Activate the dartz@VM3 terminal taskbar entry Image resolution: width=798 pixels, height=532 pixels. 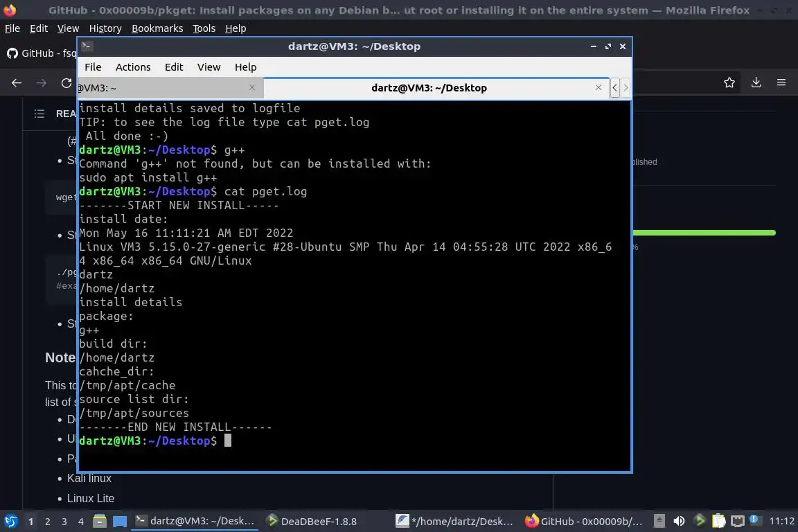195,521
